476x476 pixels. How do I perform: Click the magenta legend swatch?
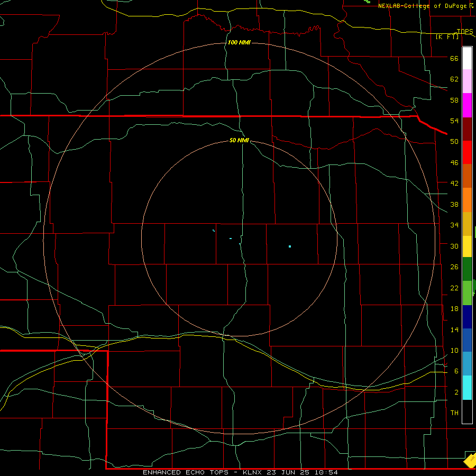click(467, 105)
